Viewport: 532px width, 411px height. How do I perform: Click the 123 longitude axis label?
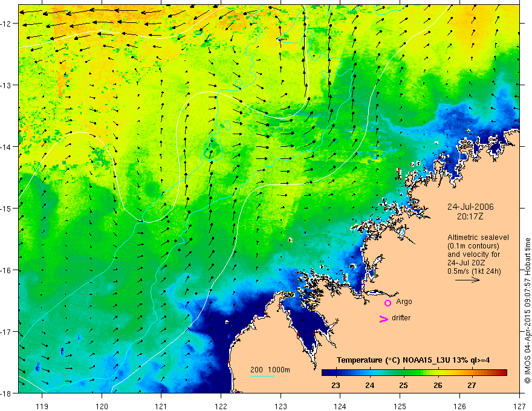[x=281, y=406]
